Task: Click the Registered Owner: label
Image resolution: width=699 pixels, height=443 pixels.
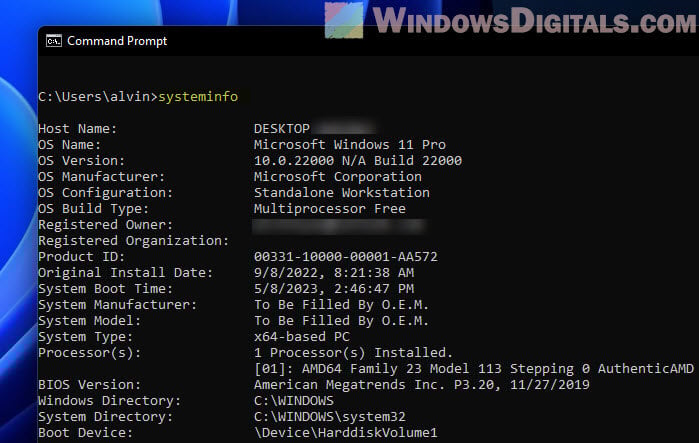Action: click(x=106, y=225)
